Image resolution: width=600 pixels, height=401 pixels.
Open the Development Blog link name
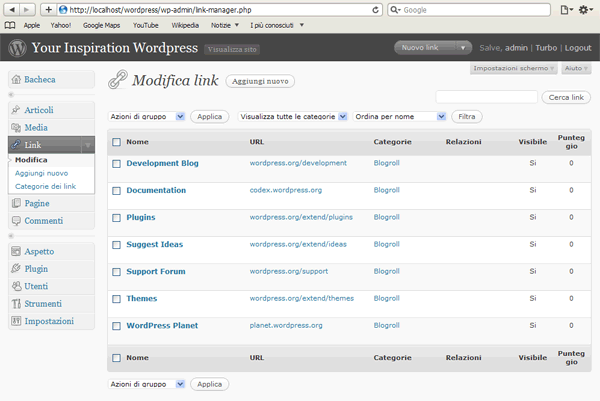coord(162,163)
